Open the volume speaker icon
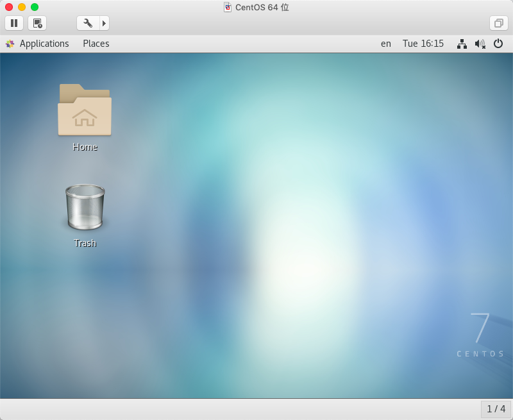This screenshot has width=513, height=420. [480, 44]
